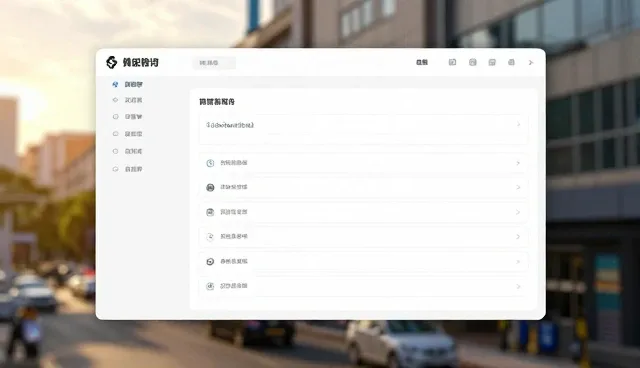Click the first of four header toolbar icons
The height and width of the screenshot is (368, 640).
click(x=452, y=62)
